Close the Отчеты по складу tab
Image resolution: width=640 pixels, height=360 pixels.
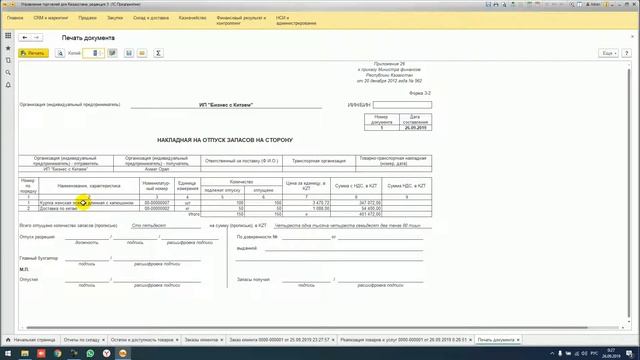tap(104, 340)
